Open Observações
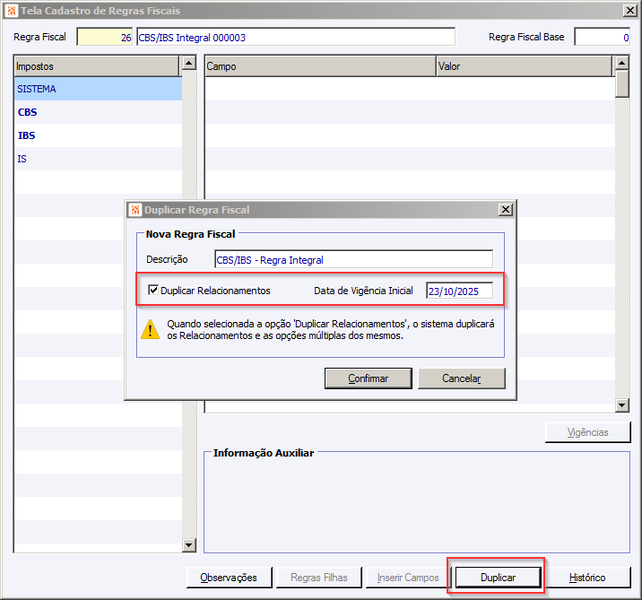The height and width of the screenshot is (600, 642). click(229, 577)
